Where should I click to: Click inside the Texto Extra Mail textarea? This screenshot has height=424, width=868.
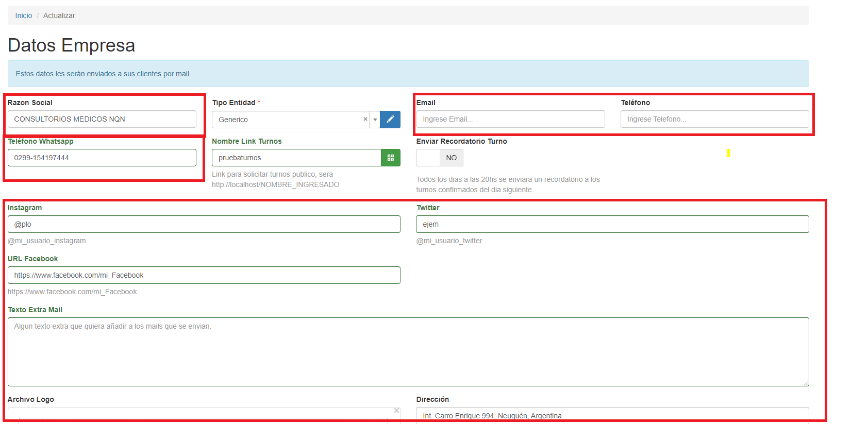[x=408, y=352]
